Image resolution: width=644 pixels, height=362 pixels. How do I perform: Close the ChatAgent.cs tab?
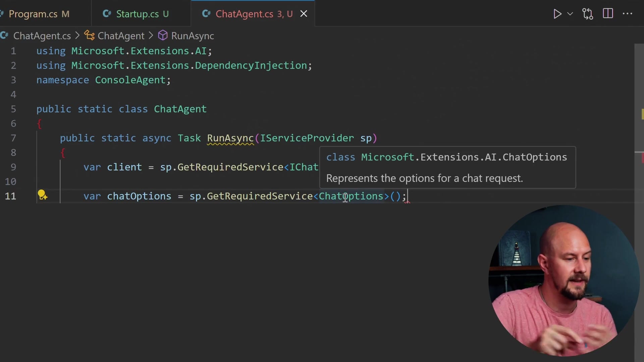pyautogui.click(x=304, y=14)
